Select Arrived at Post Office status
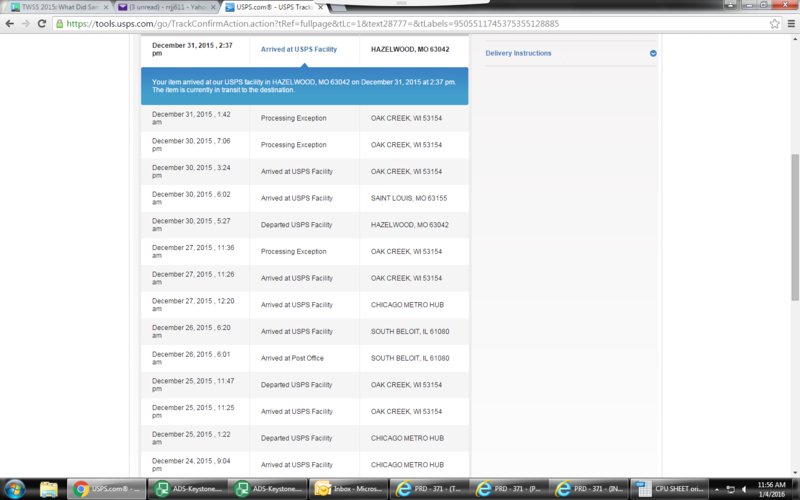800x500 pixels. [x=292, y=358]
